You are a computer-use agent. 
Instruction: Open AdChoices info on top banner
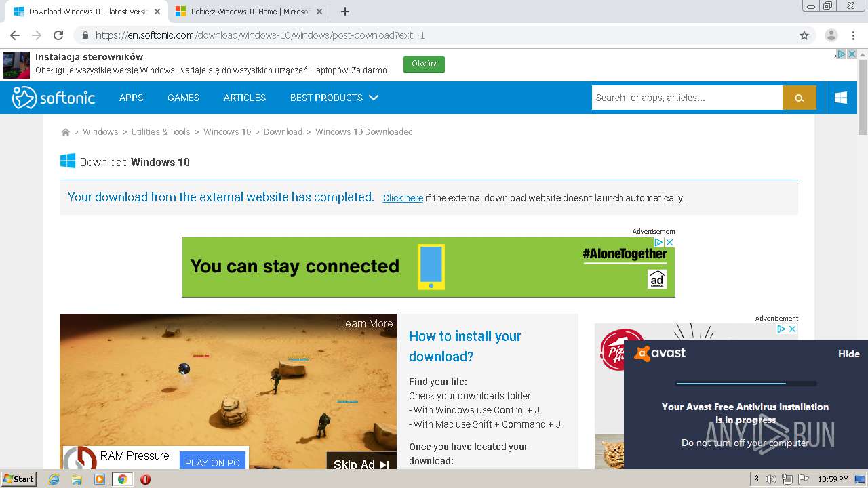click(841, 54)
